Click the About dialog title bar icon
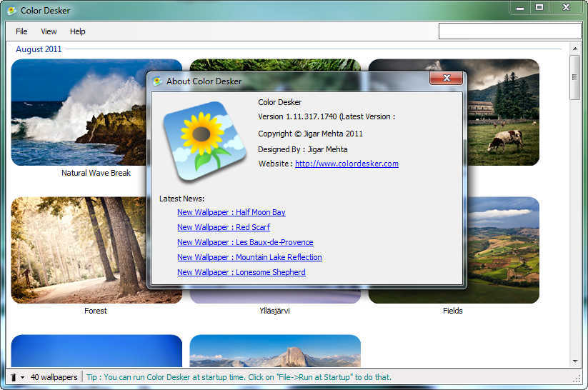 [157, 81]
